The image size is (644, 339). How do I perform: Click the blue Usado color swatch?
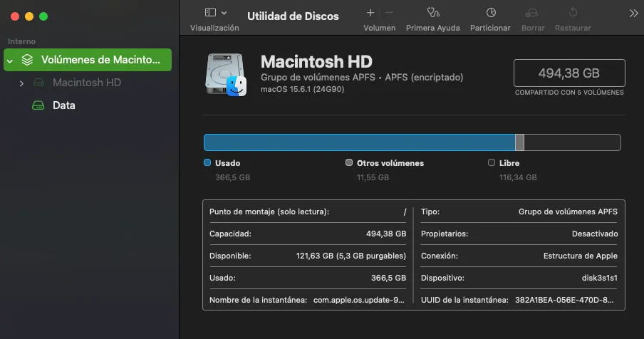(x=207, y=163)
